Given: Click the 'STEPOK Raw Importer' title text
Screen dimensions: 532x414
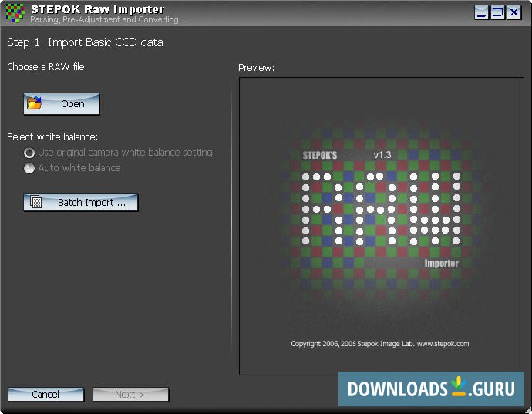Looking at the screenshot, I should pos(98,9).
